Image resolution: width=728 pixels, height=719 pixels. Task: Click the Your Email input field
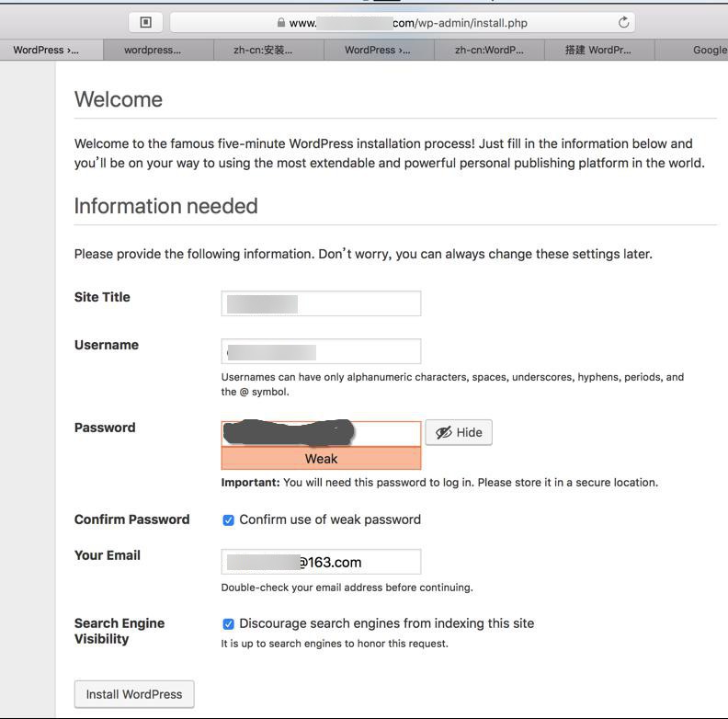pyautogui.click(x=322, y=562)
